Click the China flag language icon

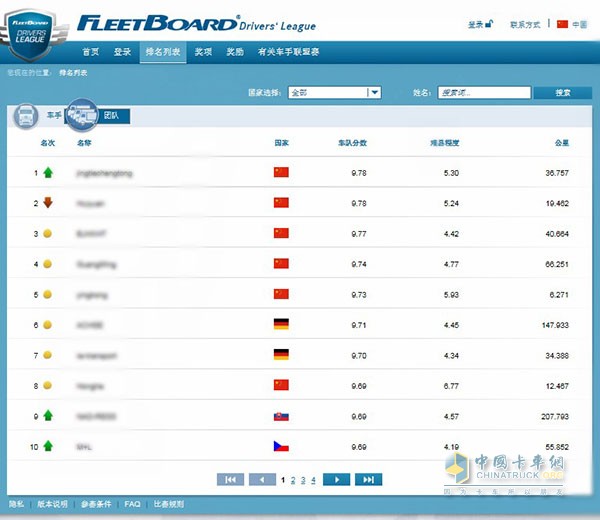(561, 23)
